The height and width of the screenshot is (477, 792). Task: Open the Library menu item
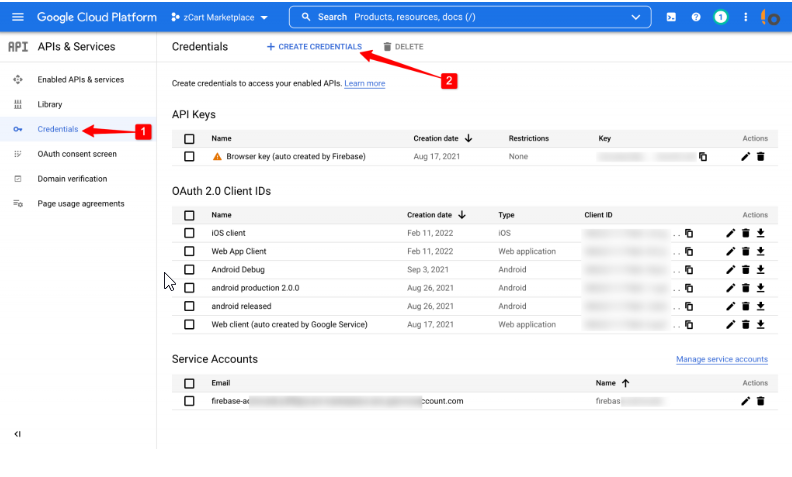click(50, 104)
